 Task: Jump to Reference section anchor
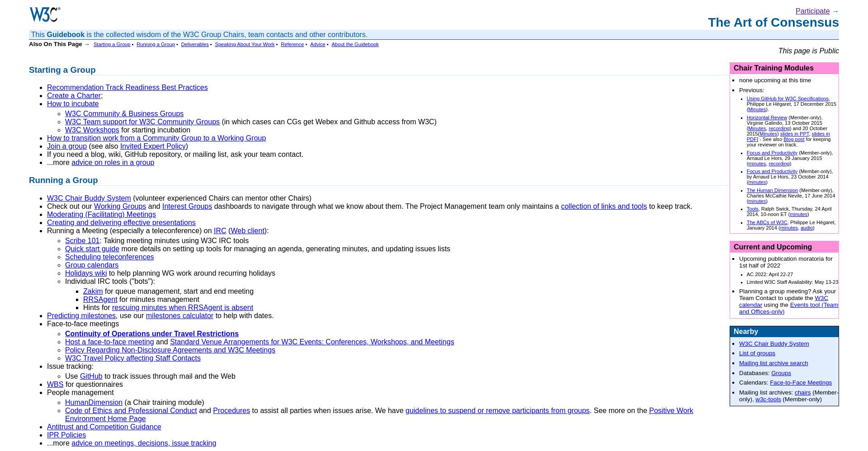coord(292,44)
